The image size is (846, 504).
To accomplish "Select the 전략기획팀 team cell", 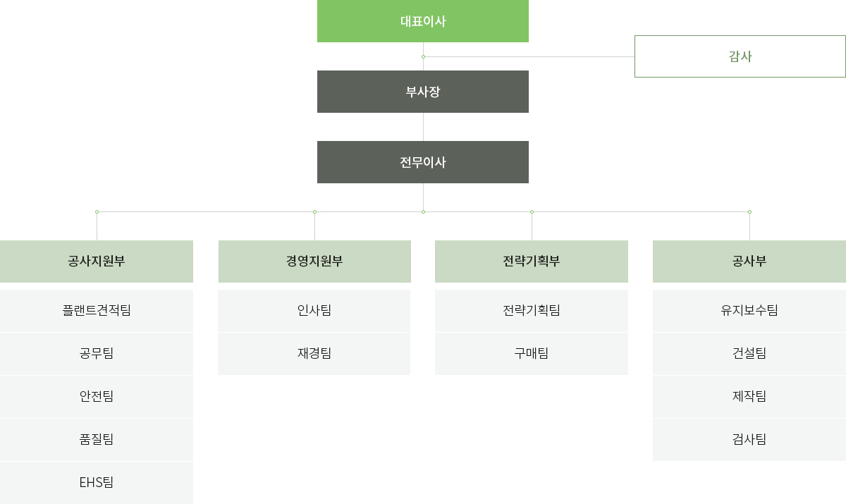I will tap(532, 311).
